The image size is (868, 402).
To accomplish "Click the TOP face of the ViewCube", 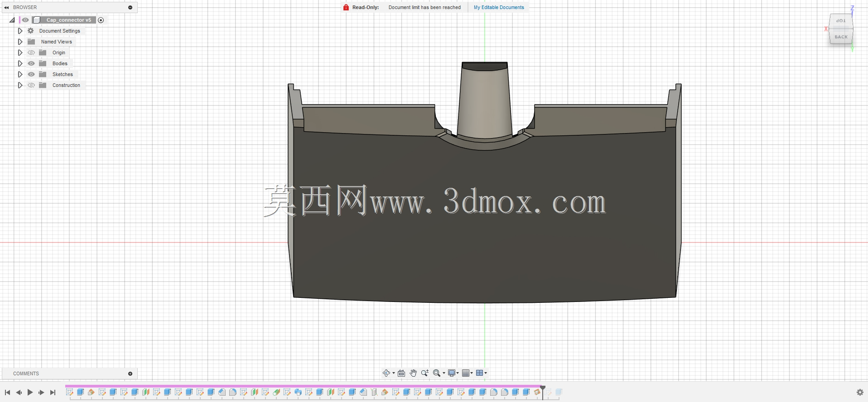I will coord(841,21).
